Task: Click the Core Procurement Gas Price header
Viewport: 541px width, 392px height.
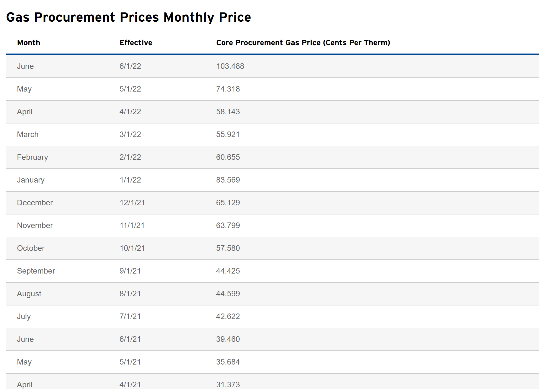Action: pos(303,43)
